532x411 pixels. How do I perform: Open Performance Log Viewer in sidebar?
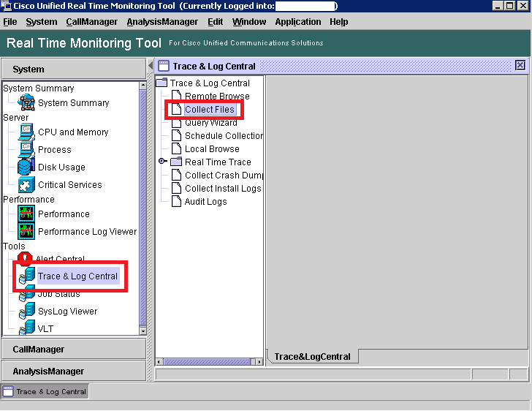[x=87, y=232]
